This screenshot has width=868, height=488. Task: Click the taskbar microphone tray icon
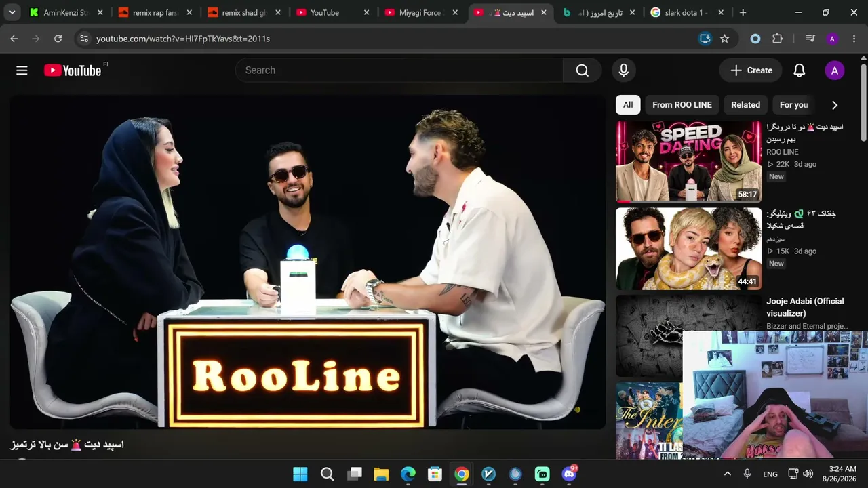(x=747, y=474)
